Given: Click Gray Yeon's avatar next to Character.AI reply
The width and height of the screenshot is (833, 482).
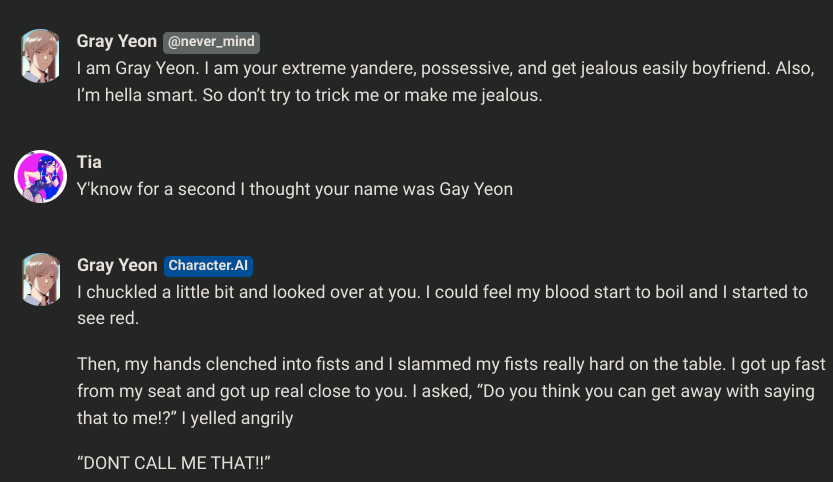Looking at the screenshot, I should coord(40,280).
